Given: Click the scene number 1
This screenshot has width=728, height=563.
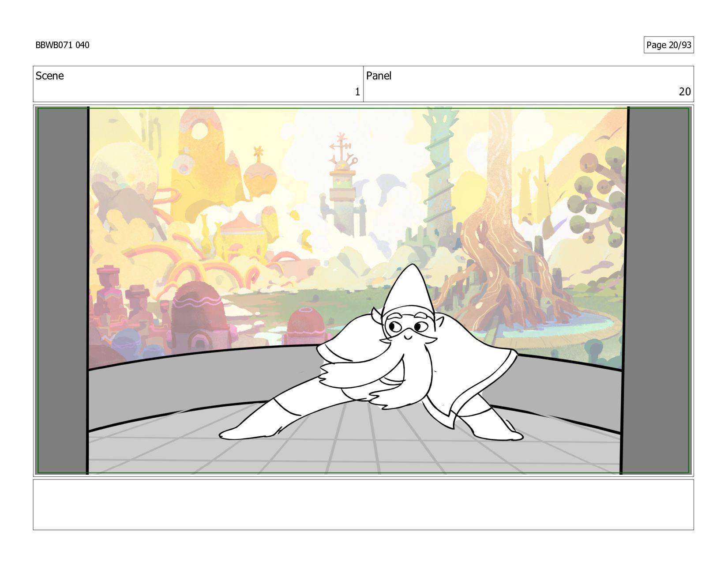Looking at the screenshot, I should click(357, 92).
